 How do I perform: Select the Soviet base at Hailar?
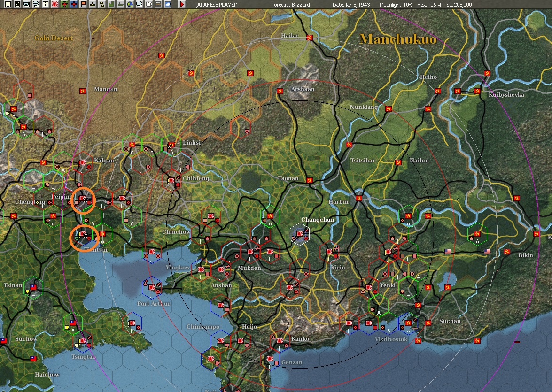click(x=310, y=37)
